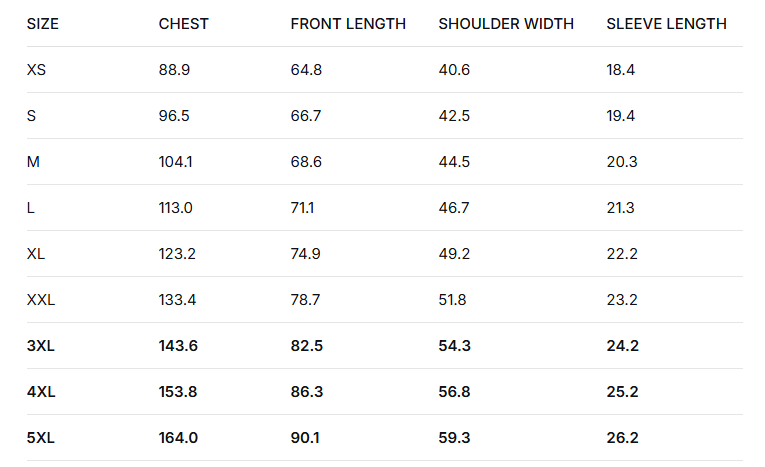The height and width of the screenshot is (467, 765).
Task: Click the XS size row label
Action: 36,70
